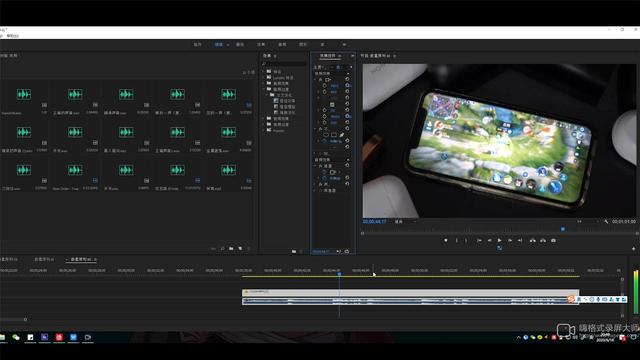640x360 pixels.
Task: Open the playback resolution dropdown
Action: [587, 221]
